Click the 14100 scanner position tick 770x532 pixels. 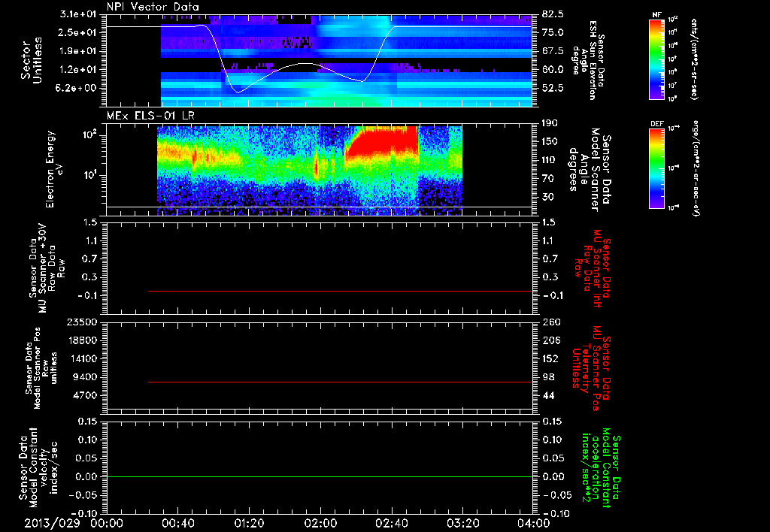[82, 358]
